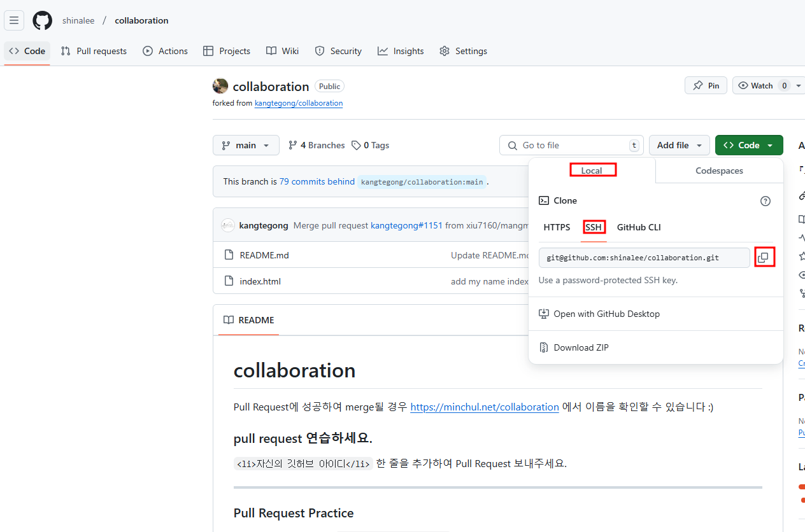Click the Download ZIP archive icon
The height and width of the screenshot is (532, 805).
tap(544, 347)
